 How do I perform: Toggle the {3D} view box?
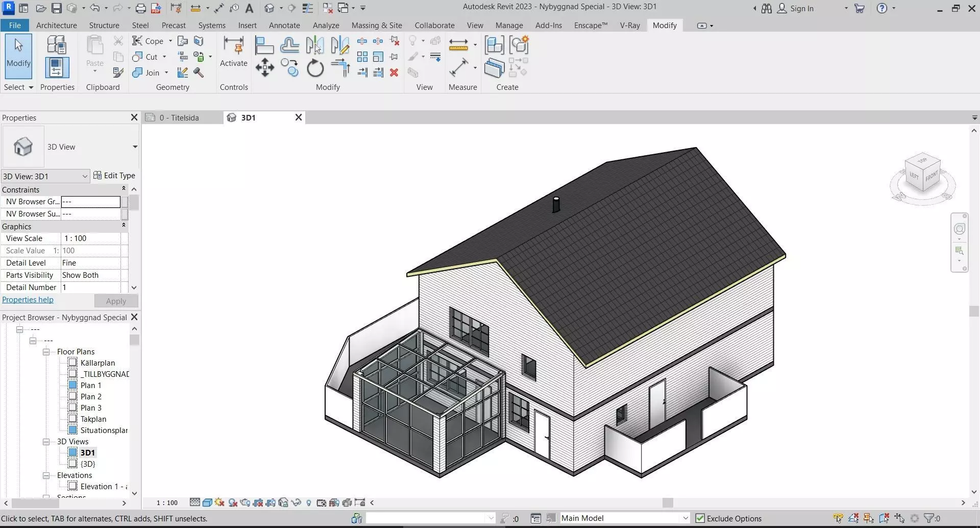point(72,464)
